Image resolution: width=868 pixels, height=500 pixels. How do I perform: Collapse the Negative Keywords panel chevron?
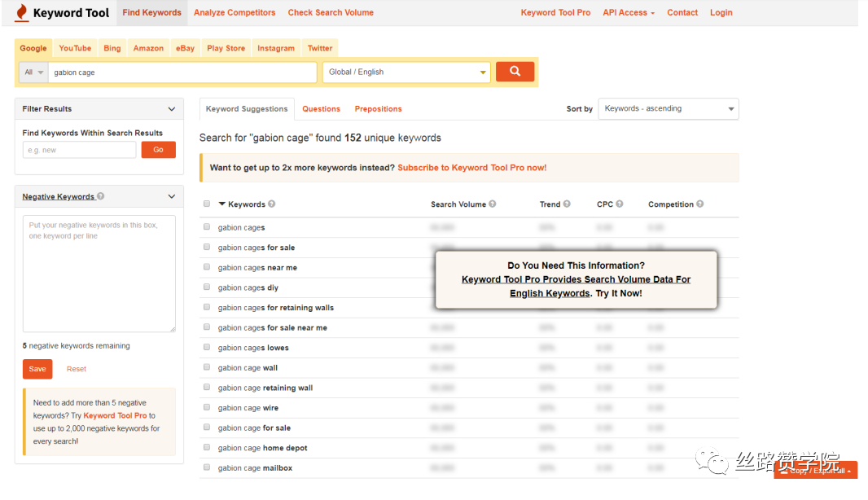pyautogui.click(x=172, y=196)
